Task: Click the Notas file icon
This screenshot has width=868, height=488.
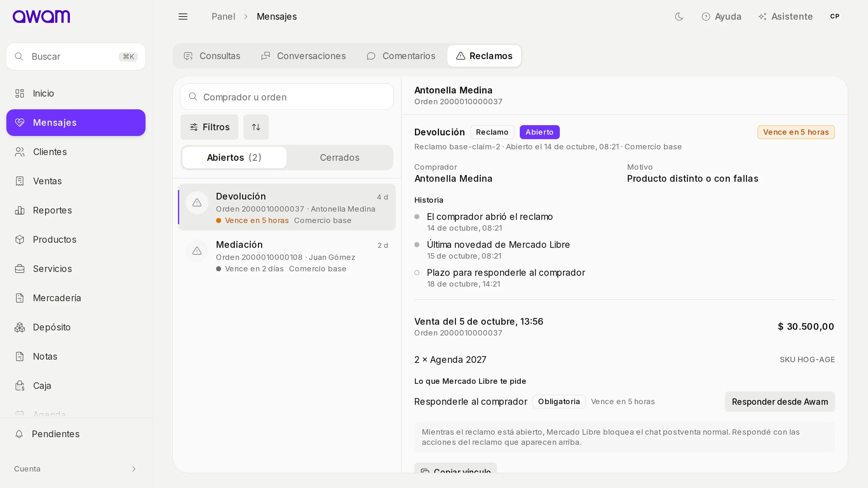Action: (x=20, y=356)
